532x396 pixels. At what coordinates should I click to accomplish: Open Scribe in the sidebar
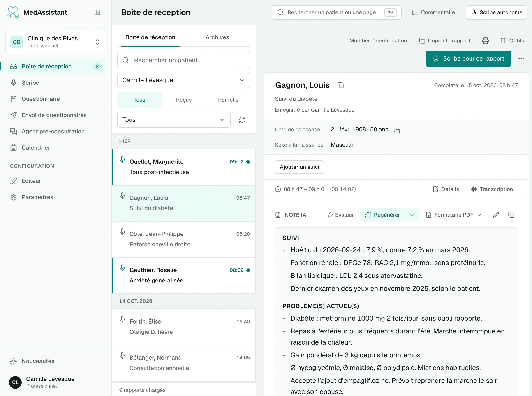point(56,83)
